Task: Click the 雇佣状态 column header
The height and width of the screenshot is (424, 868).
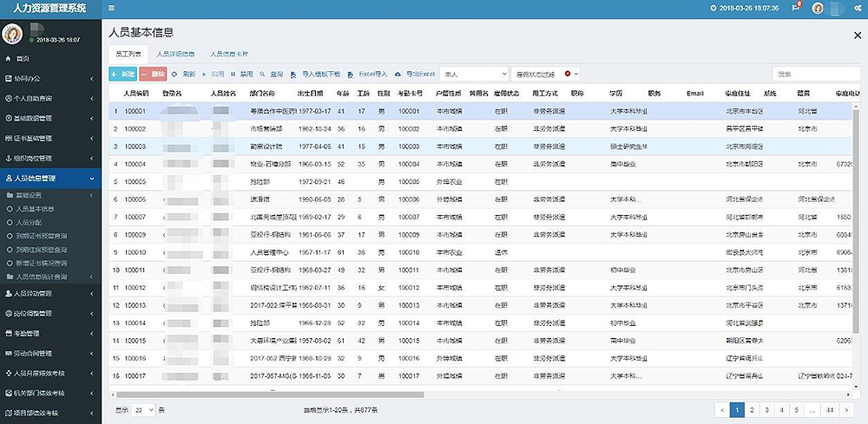Action: coord(507,94)
